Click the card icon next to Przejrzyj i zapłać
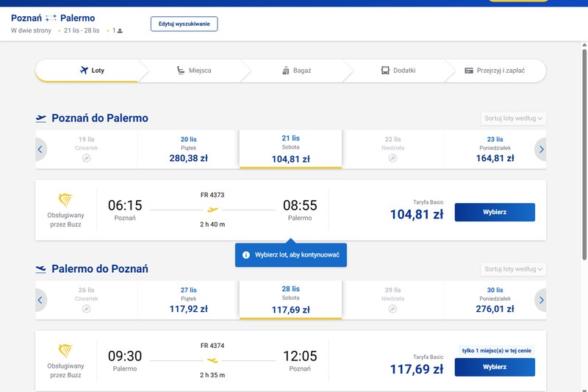588x392 pixels. (469, 71)
